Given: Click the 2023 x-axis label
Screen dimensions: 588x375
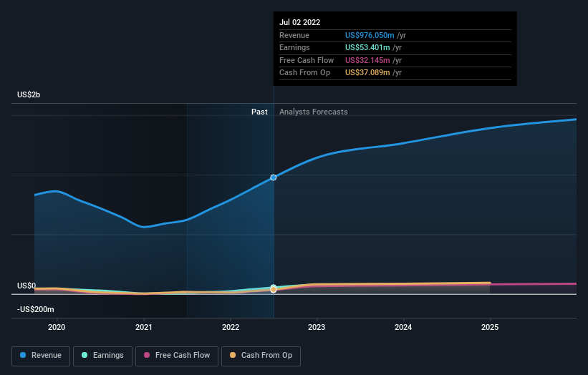Looking at the screenshot, I should pos(317,328).
